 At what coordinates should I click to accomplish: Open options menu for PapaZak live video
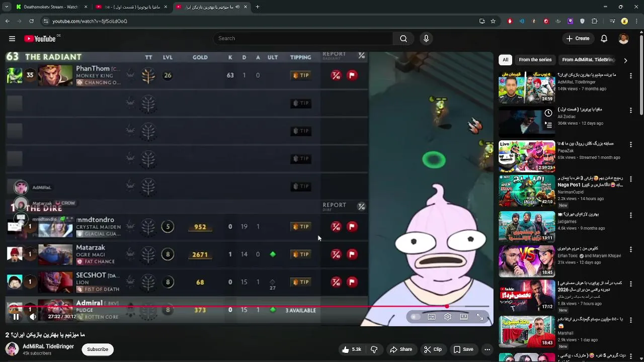coord(631,144)
